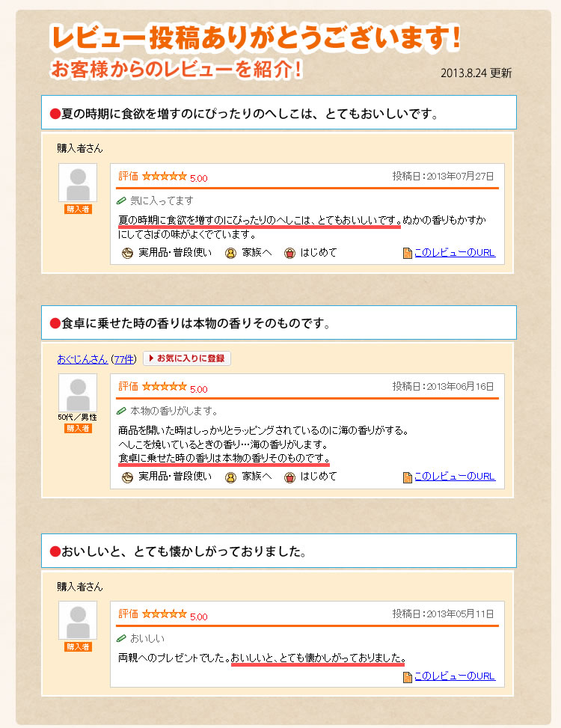This screenshot has height=728, width=561.
Task: Click the red bag icon in first review
Action: [x=289, y=253]
